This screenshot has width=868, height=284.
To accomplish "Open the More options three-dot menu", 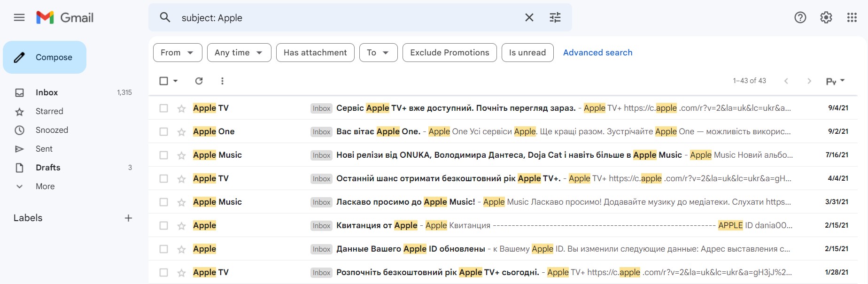I will 222,81.
